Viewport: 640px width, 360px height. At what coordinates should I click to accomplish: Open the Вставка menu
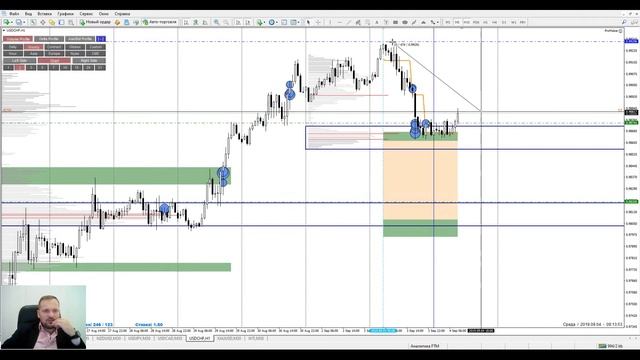click(44, 14)
